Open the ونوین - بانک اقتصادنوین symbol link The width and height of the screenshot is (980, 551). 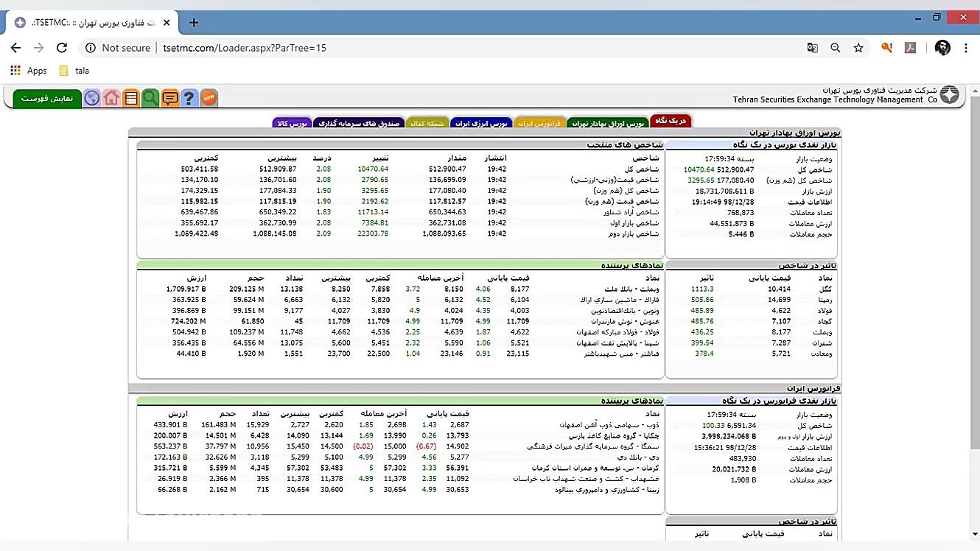tap(624, 311)
